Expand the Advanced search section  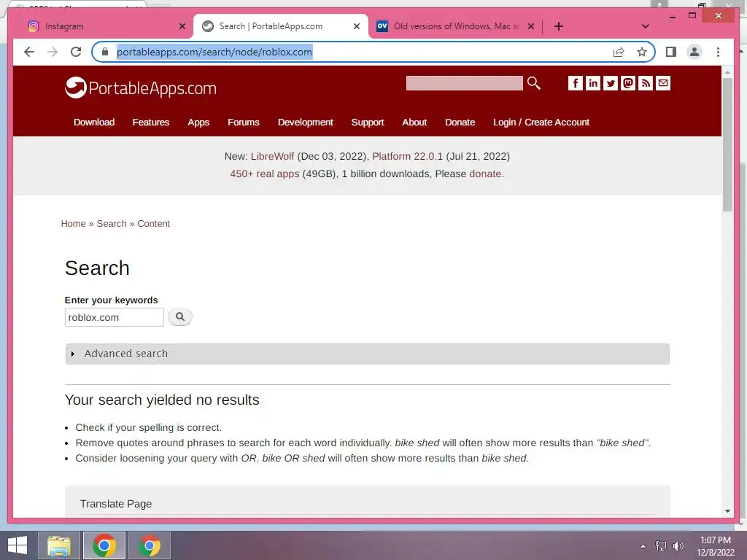coord(368,354)
